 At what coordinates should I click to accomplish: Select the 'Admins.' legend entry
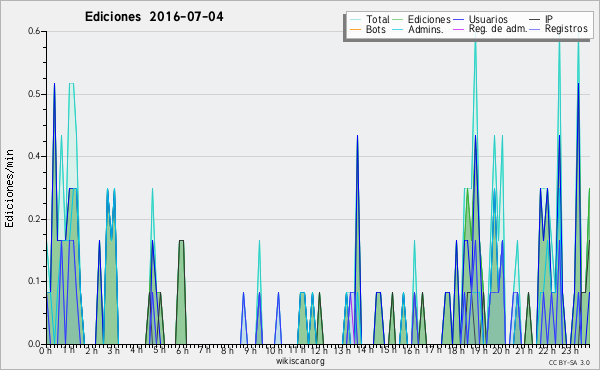tap(426, 29)
